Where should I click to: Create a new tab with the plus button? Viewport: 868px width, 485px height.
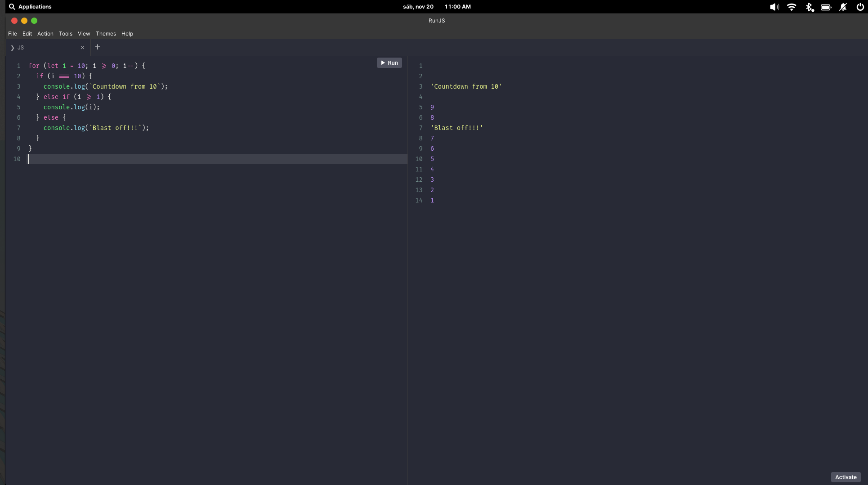pos(98,47)
